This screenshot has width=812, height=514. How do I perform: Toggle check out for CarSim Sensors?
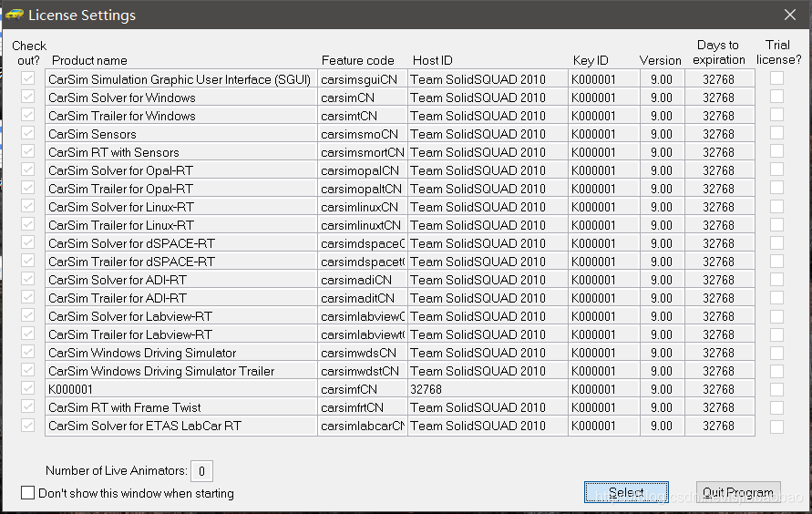tap(28, 133)
